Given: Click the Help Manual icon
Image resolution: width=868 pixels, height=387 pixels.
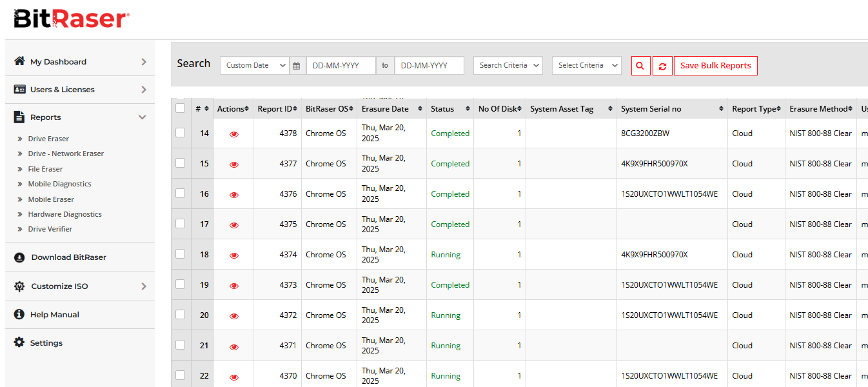Looking at the screenshot, I should 19,315.
